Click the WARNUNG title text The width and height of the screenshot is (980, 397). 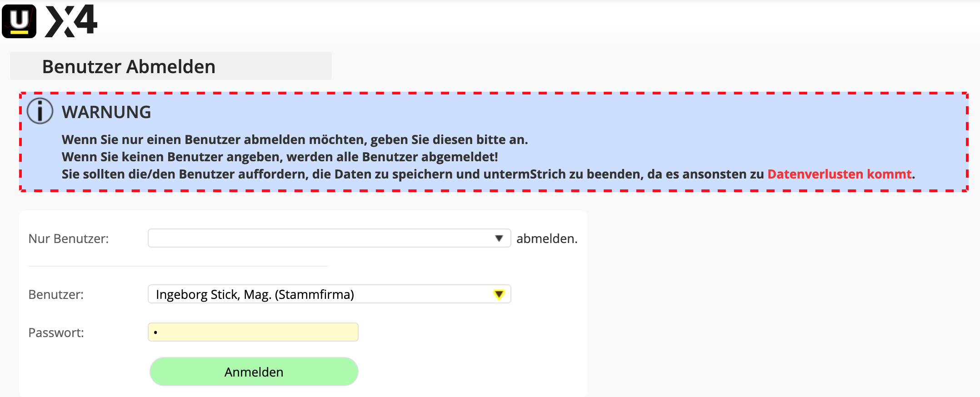tap(106, 112)
